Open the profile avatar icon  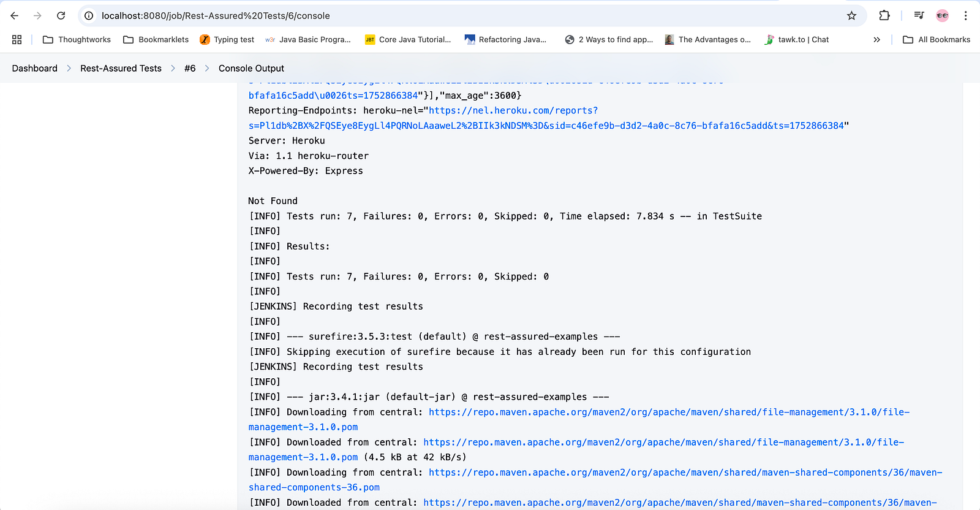pos(943,16)
